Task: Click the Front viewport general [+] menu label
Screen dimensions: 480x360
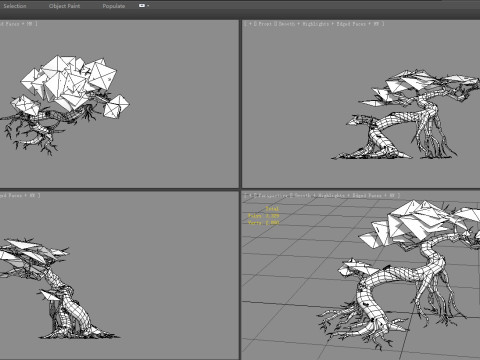Action: pos(250,24)
